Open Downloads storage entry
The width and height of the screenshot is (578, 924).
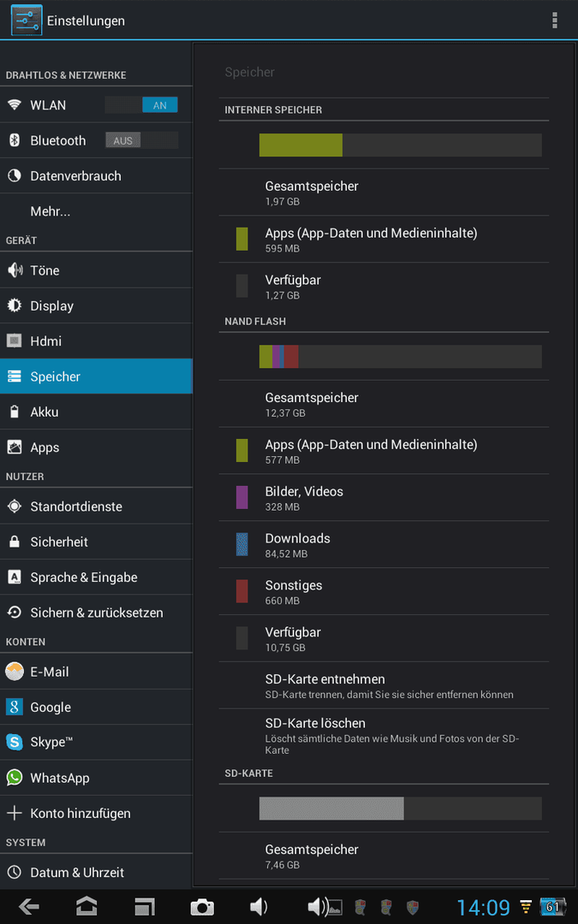click(384, 544)
